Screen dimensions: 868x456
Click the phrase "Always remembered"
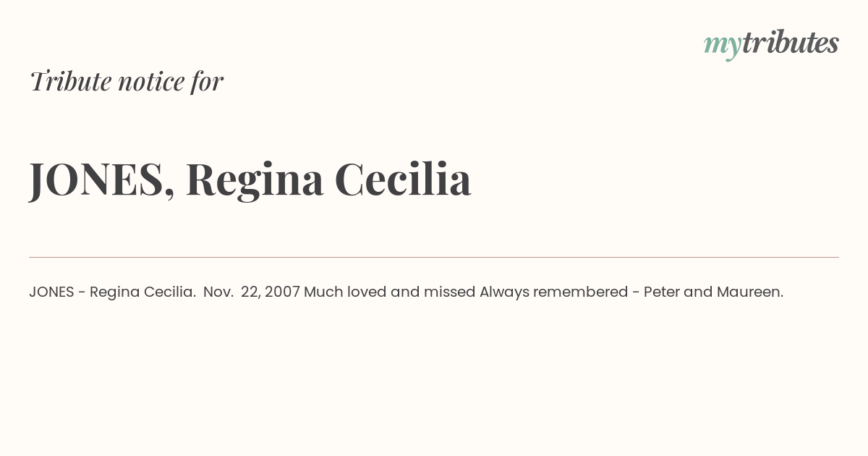tap(553, 292)
